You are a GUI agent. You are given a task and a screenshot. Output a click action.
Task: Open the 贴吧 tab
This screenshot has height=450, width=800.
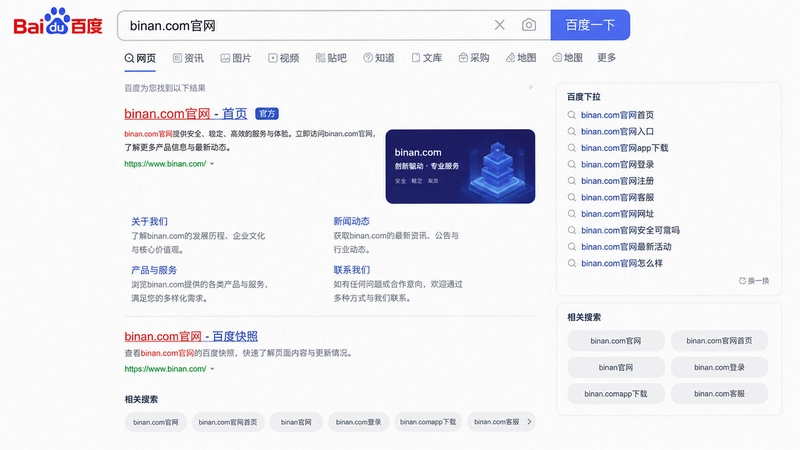click(331, 58)
